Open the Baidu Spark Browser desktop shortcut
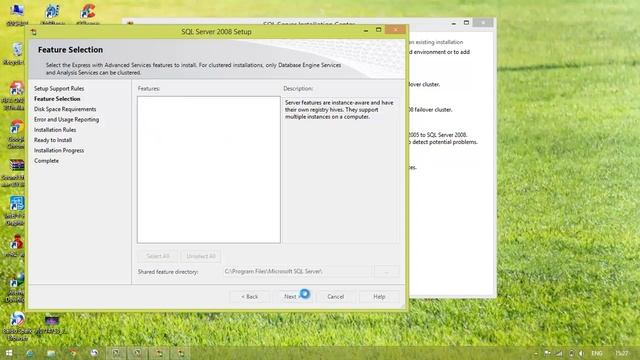The image size is (640, 360). pos(17,326)
